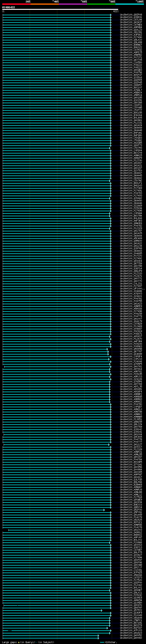
Task: Click the orange ~40% legend segment
Action: point(45,4)
